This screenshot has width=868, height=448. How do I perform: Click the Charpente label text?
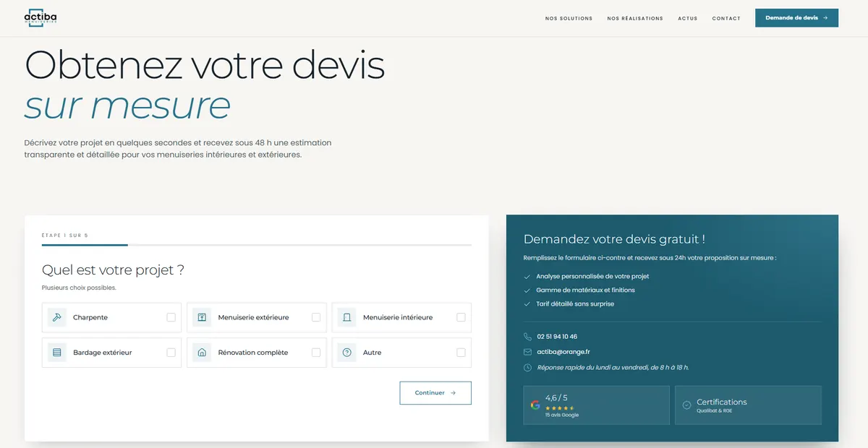(90, 317)
